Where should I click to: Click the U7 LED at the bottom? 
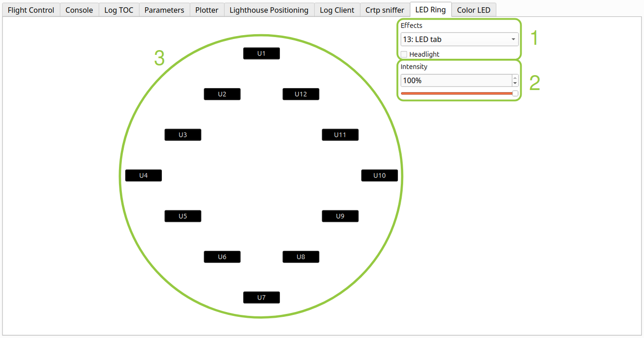pos(261,298)
